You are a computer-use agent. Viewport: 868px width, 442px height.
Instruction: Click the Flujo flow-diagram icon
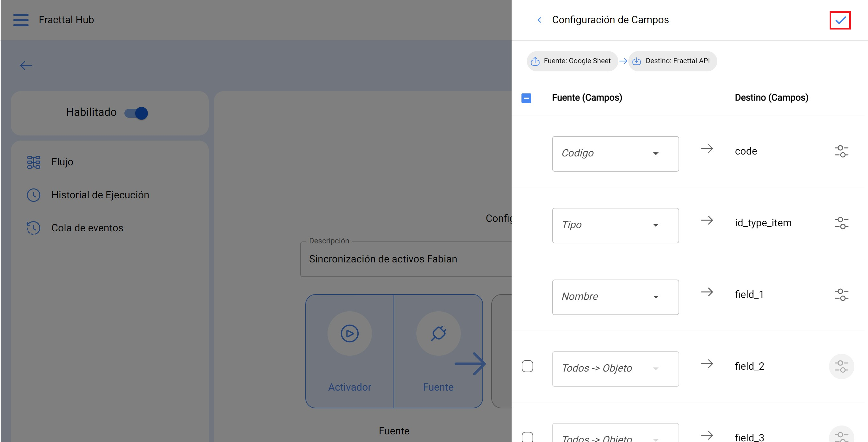(x=34, y=162)
